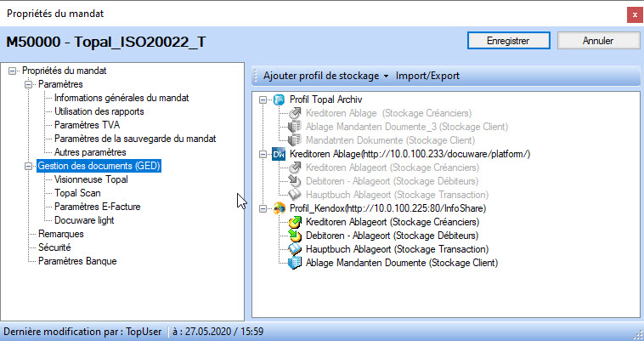Select Docuware light tree entry
Viewport: 644px width, 341px height.
pos(84,220)
